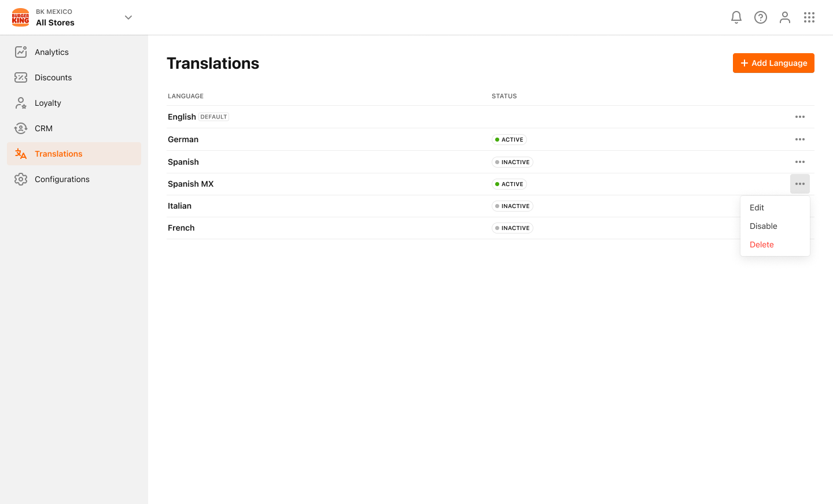This screenshot has height=504, width=833.
Task: Click the STATUS column header
Action: [504, 96]
